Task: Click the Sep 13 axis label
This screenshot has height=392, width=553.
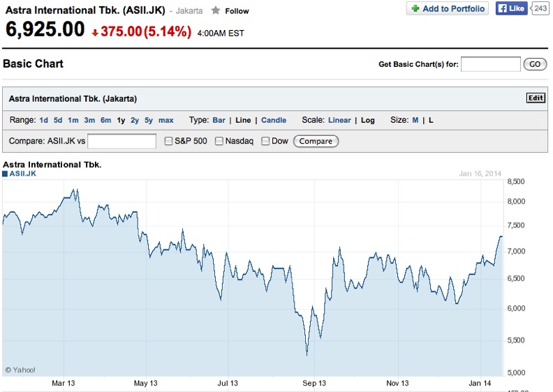Action: point(314,383)
